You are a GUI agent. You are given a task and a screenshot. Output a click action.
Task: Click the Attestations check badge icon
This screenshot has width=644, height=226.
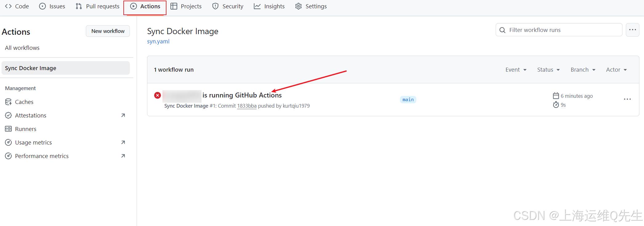(x=8, y=115)
